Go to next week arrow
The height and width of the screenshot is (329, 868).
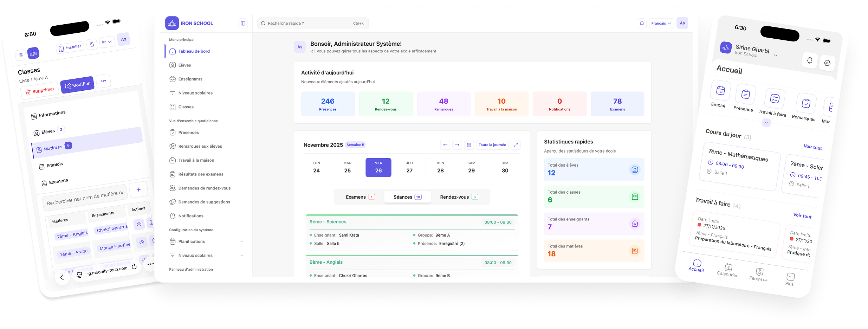(x=457, y=145)
